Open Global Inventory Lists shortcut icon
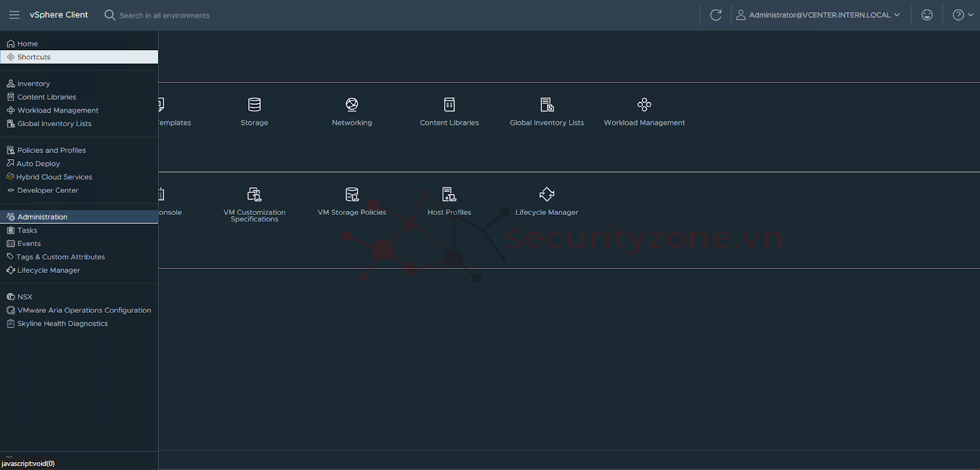980x470 pixels. click(547, 105)
